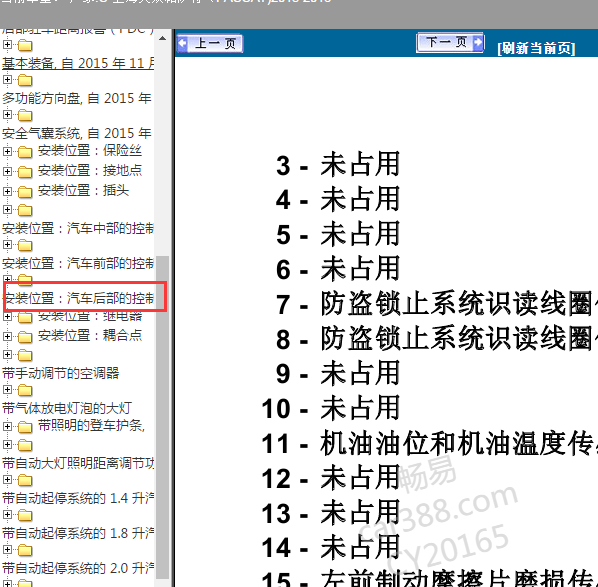Screen dimensions: 598x587
Task: Click the line '3 - 未占用'
Action: (338, 165)
